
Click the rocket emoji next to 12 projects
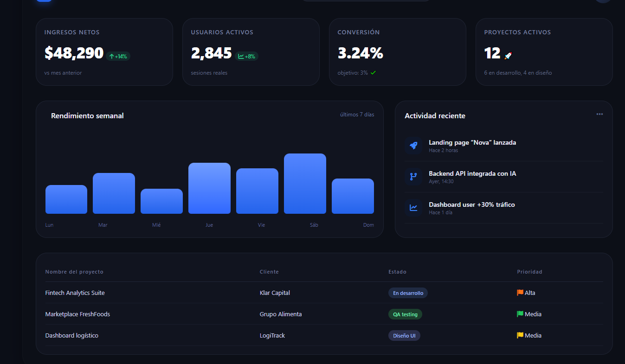tap(508, 55)
